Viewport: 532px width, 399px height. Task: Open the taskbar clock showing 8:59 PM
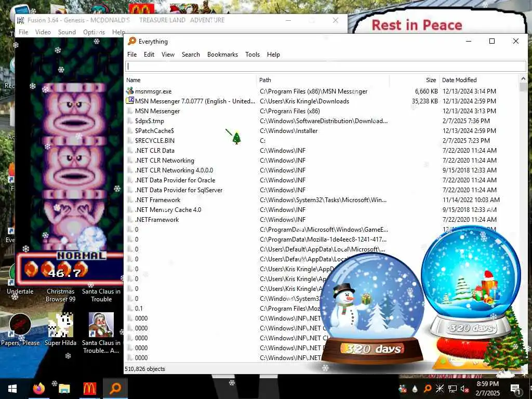[487, 389]
